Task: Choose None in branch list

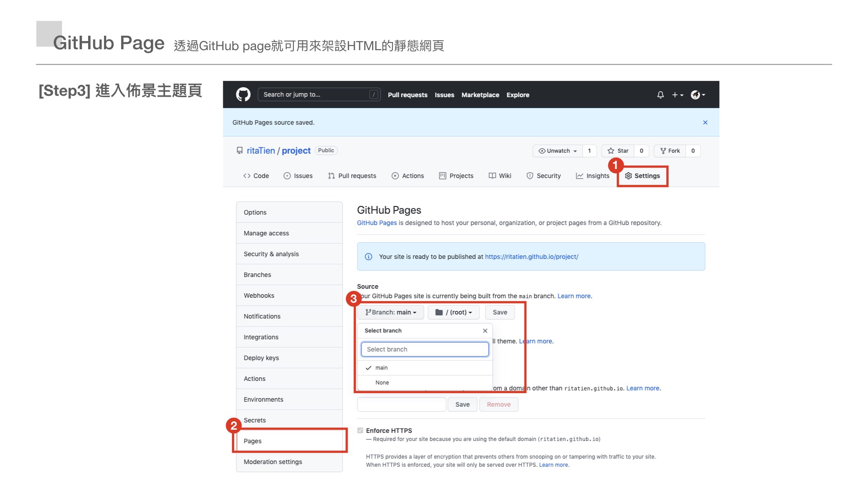Action: click(x=382, y=383)
